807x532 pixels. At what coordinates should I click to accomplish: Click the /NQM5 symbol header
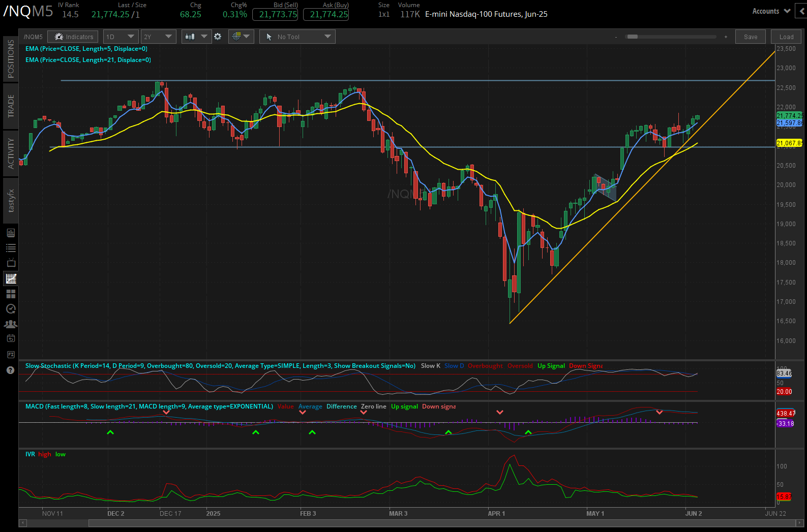pos(28,11)
